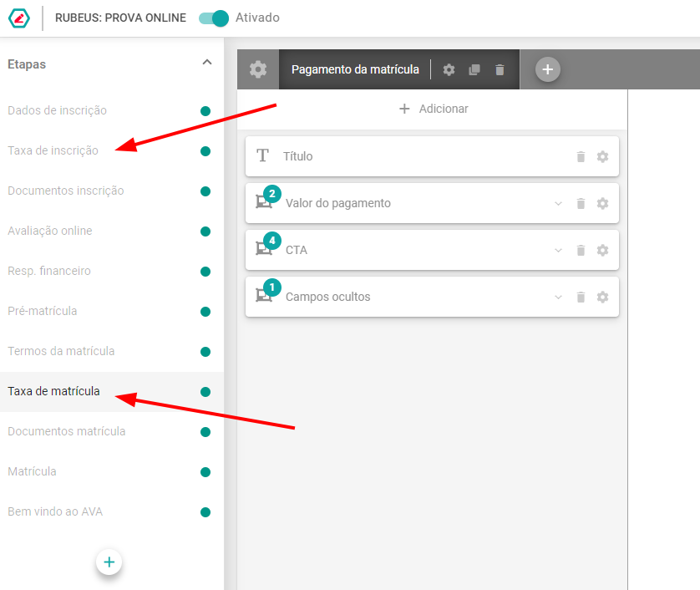This screenshot has width=700, height=590.
Task: Click green status dot of Dados de inscrição
Action: click(205, 111)
